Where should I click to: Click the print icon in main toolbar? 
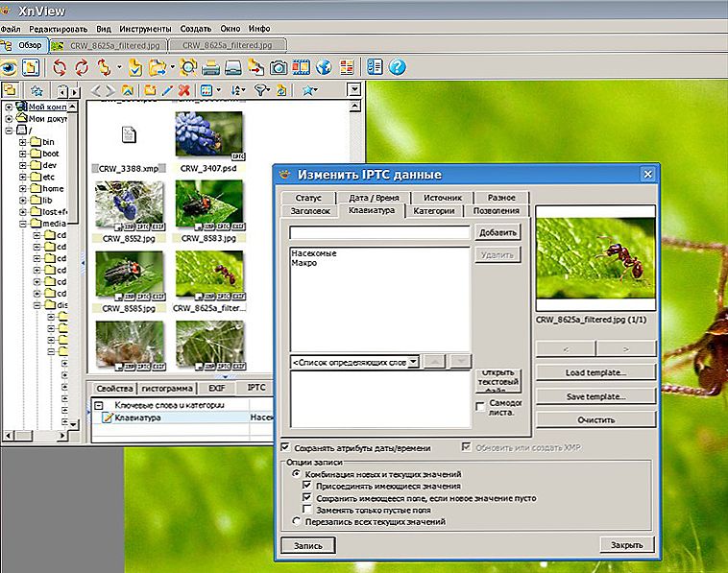[210, 67]
